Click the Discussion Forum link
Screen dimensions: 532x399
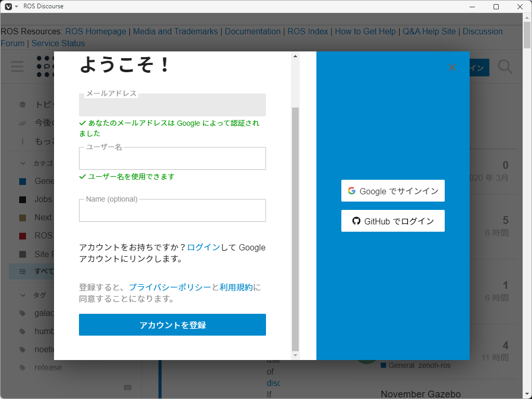(x=483, y=32)
